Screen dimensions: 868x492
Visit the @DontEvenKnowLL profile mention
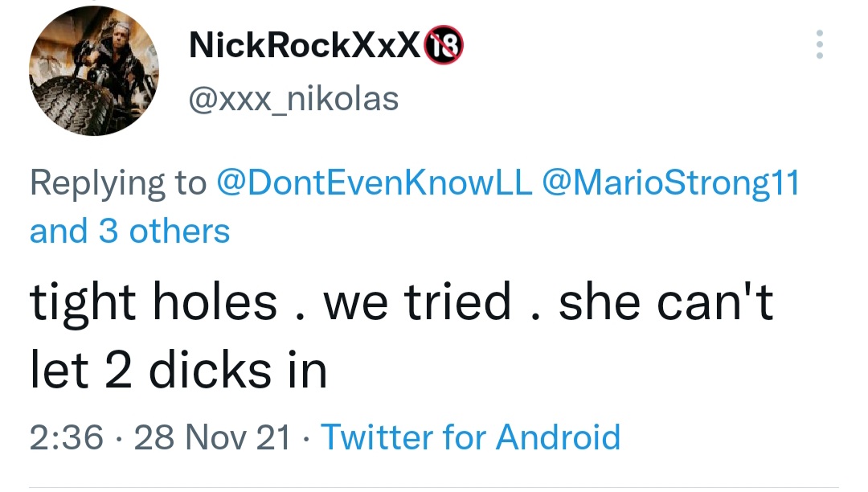pos(374,183)
